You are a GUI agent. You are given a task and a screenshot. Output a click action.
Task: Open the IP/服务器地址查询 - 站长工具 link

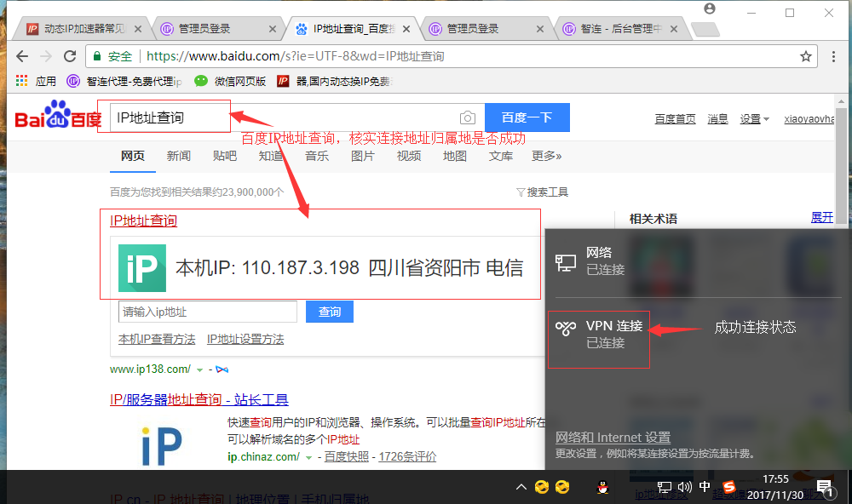click(199, 399)
